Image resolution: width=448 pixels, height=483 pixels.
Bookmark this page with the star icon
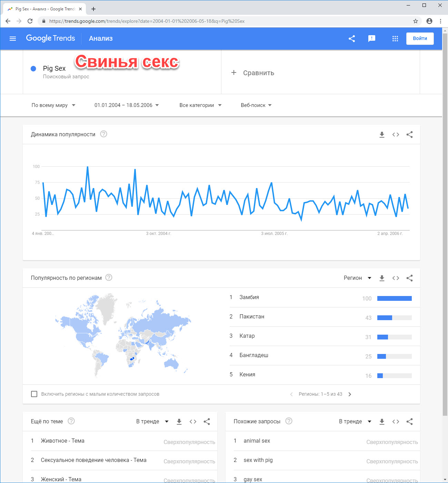point(416,21)
